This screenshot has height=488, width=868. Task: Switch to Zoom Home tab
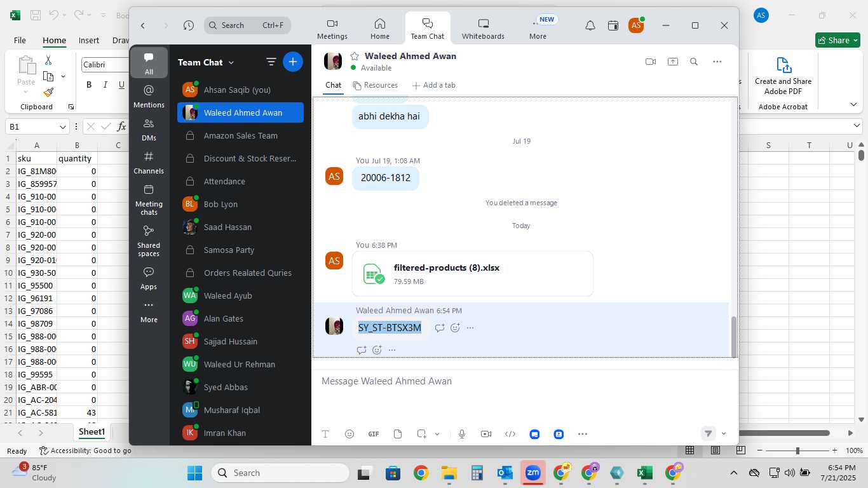(x=380, y=29)
